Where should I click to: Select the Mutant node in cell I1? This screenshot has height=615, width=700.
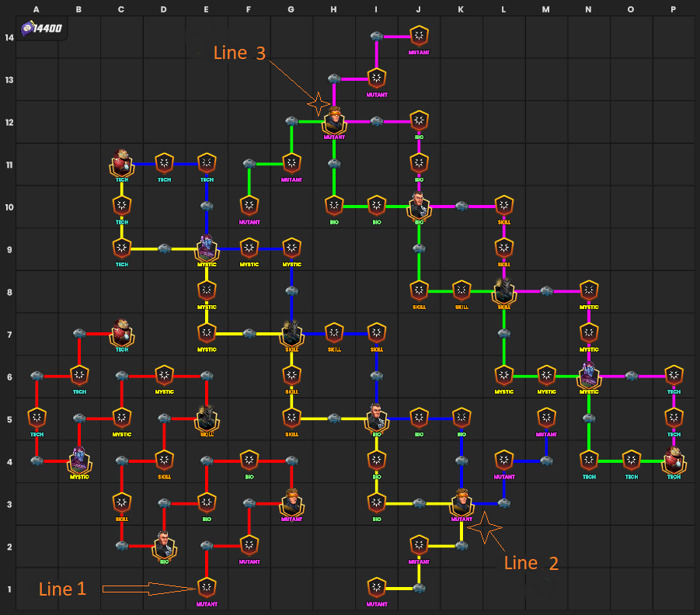376,587
